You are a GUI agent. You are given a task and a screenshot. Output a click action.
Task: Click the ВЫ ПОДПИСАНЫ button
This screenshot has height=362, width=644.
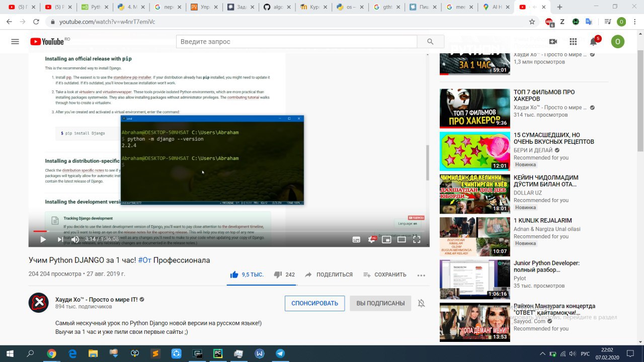click(380, 303)
